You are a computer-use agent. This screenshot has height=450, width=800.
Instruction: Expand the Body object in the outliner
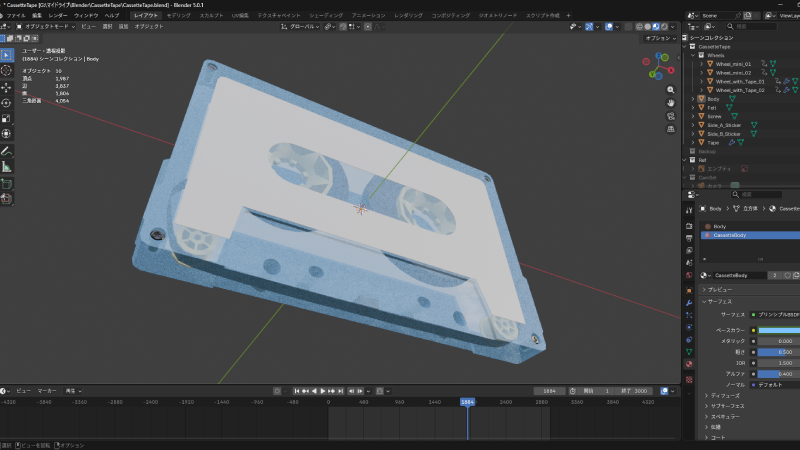tap(693, 99)
